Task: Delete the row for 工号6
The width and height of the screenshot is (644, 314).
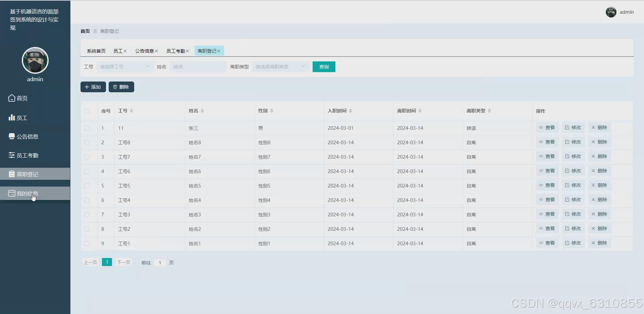Action: coord(599,171)
